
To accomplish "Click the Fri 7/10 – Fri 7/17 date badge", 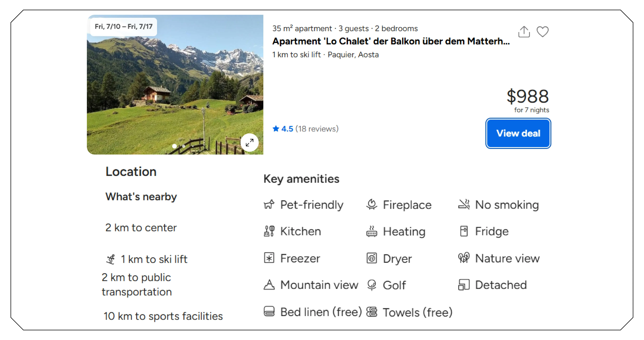I will coord(124,27).
